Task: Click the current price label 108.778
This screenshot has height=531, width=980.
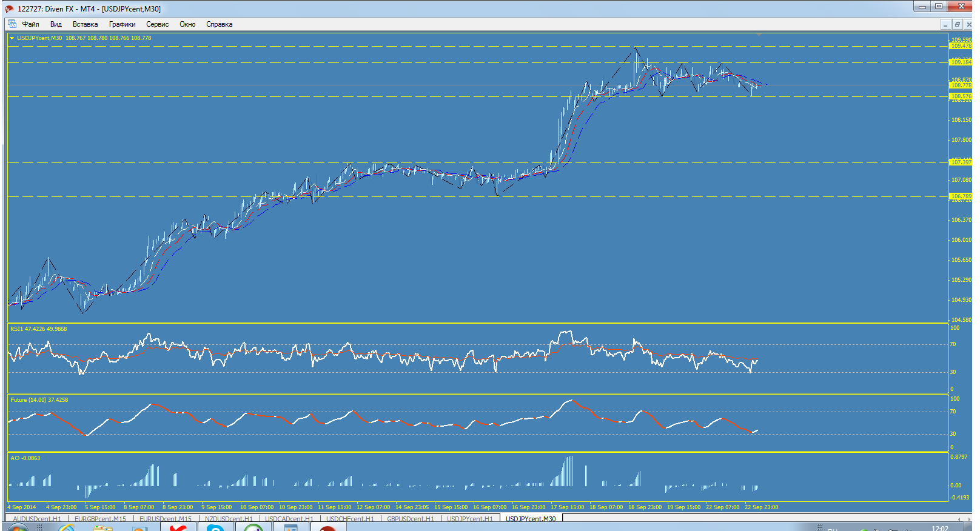Action: [x=961, y=85]
